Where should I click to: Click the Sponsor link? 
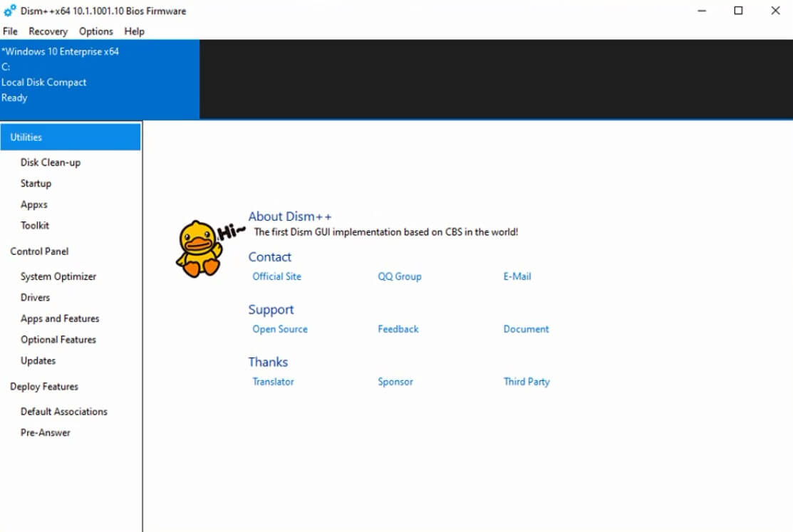tap(395, 382)
